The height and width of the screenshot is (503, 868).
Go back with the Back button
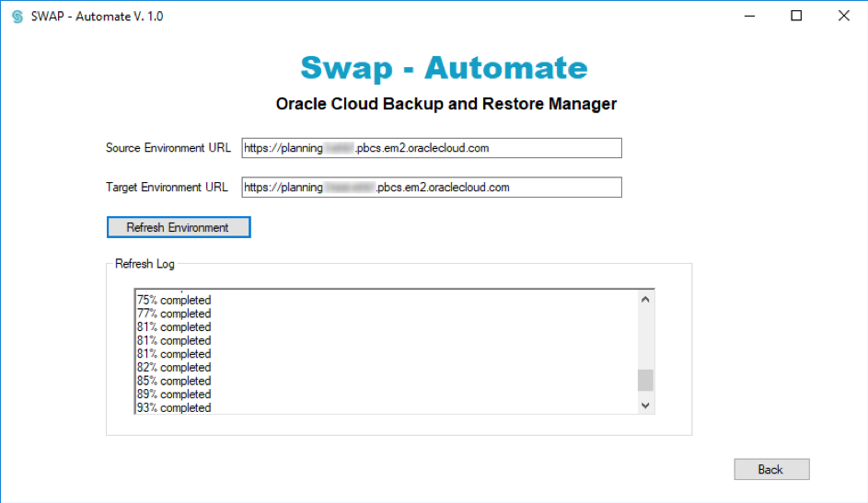(x=771, y=469)
